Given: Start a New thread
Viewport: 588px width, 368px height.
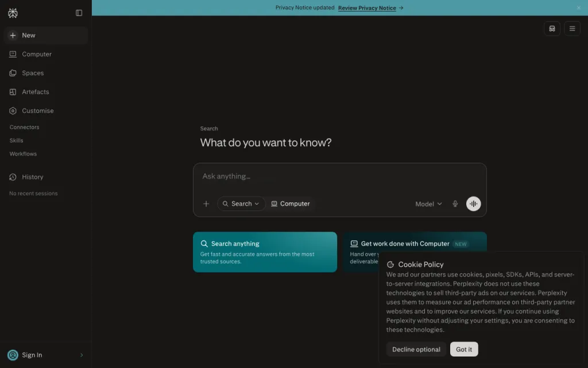Looking at the screenshot, I should tap(46, 35).
